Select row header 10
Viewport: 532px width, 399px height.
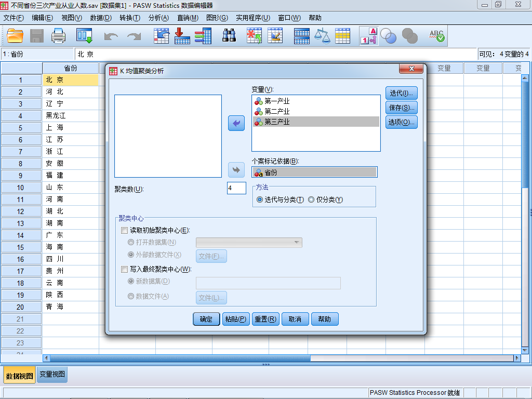[21, 188]
